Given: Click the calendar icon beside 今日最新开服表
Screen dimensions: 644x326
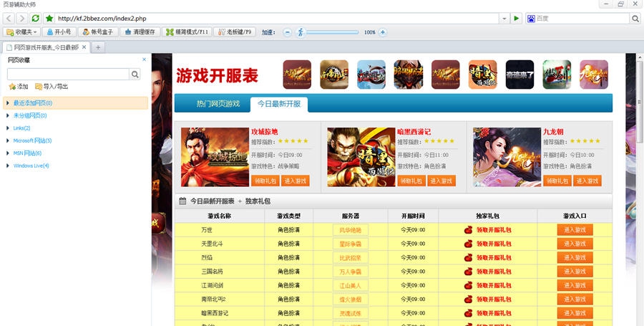Looking at the screenshot, I should 182,201.
